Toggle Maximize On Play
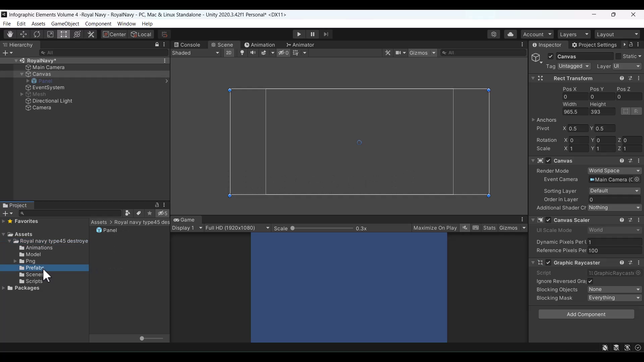The height and width of the screenshot is (362, 644). pyautogui.click(x=435, y=228)
